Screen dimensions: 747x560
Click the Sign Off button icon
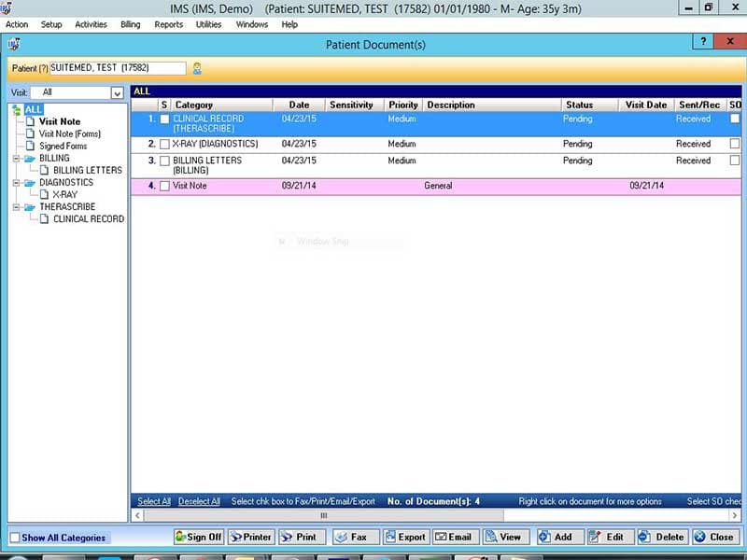pos(180,537)
